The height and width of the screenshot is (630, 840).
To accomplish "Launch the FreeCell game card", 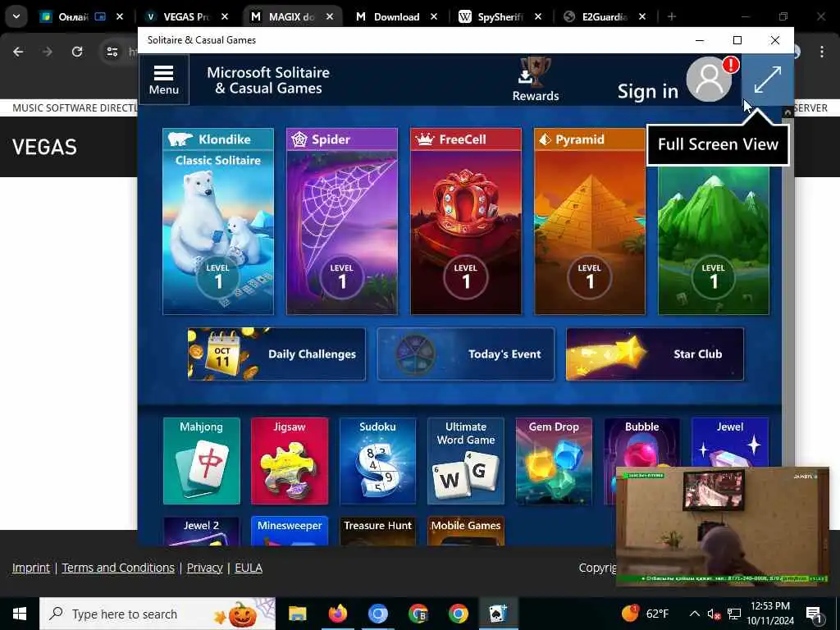I will pos(466,221).
